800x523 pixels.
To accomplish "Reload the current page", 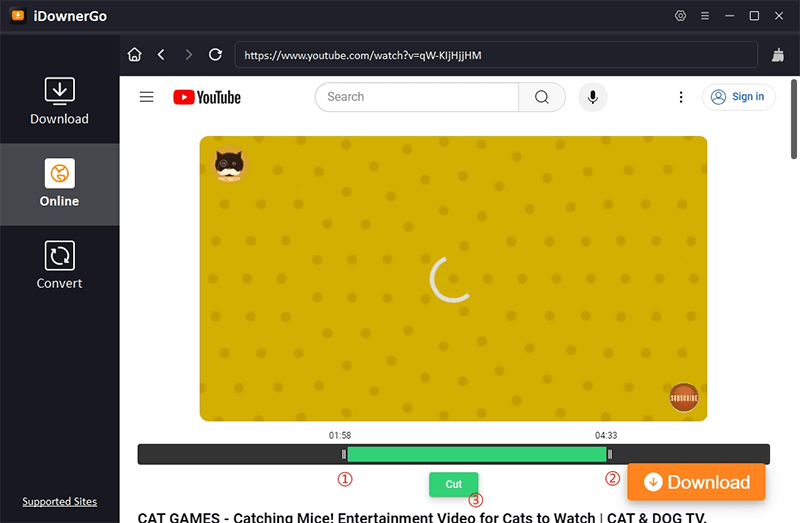I will click(x=215, y=55).
